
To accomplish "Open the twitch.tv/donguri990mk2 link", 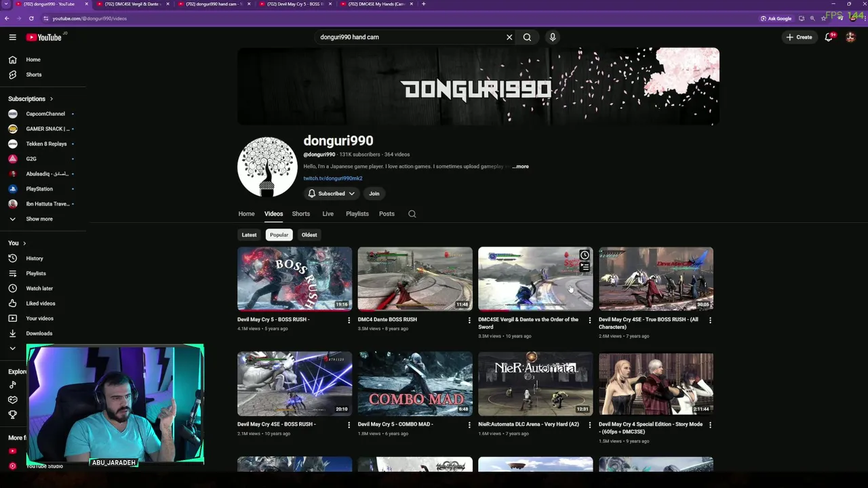I will (333, 178).
